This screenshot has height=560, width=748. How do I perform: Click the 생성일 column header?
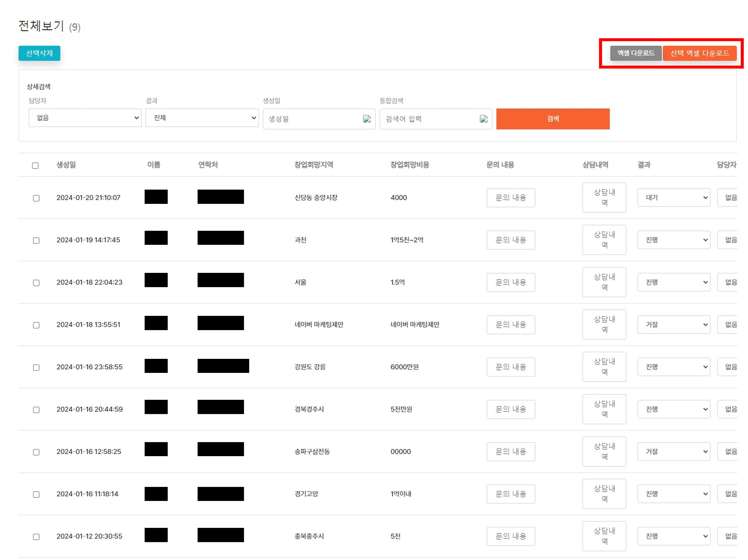66,164
